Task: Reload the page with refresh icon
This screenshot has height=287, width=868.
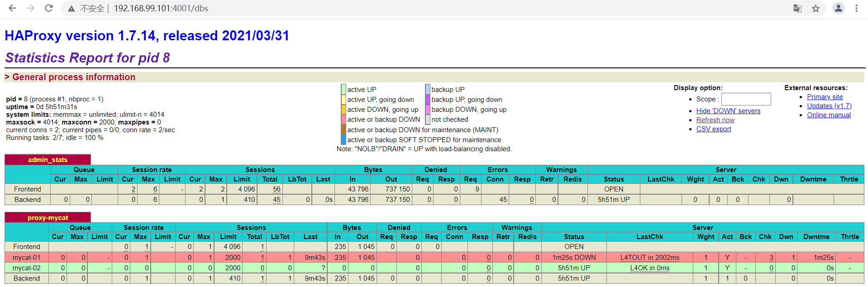Action: pos(49,8)
